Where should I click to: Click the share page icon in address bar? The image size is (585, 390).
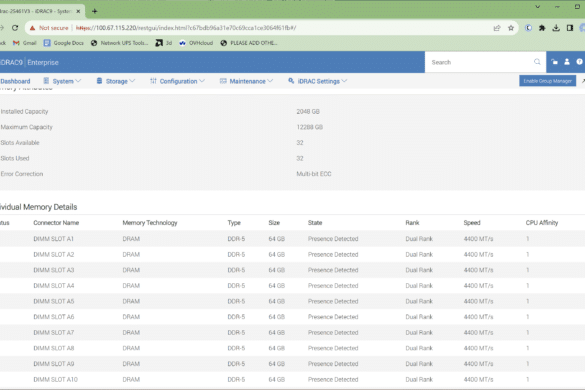pos(497,28)
